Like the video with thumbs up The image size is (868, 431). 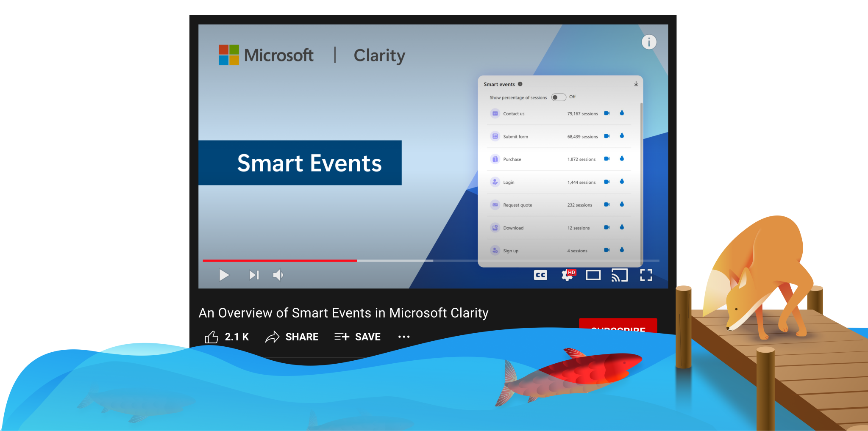(211, 337)
